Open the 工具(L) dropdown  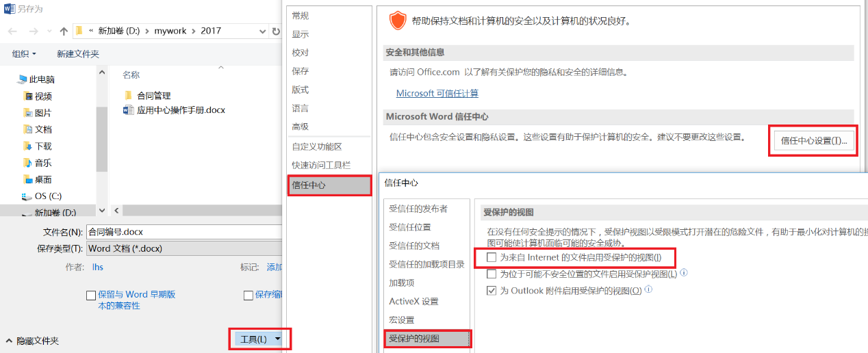point(259,339)
